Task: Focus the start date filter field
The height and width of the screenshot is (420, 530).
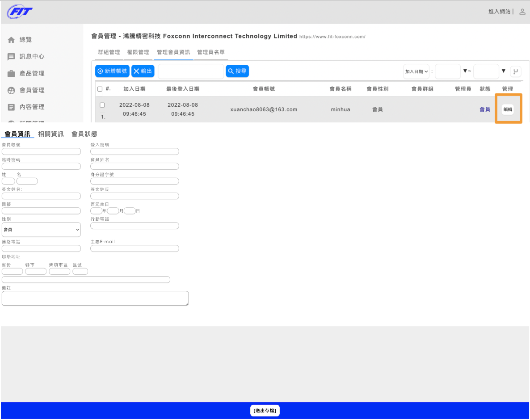Action: click(448, 71)
